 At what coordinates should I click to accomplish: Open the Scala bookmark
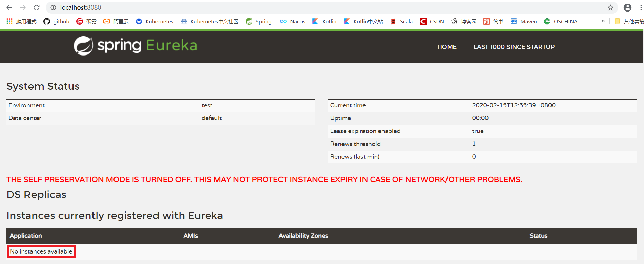401,21
